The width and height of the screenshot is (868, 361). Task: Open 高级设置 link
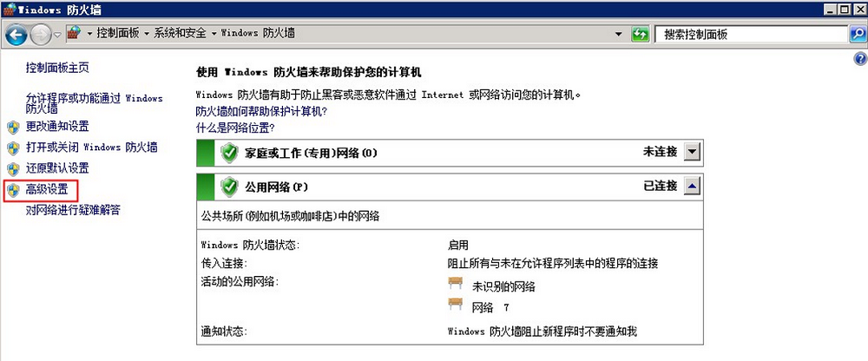click(x=47, y=190)
